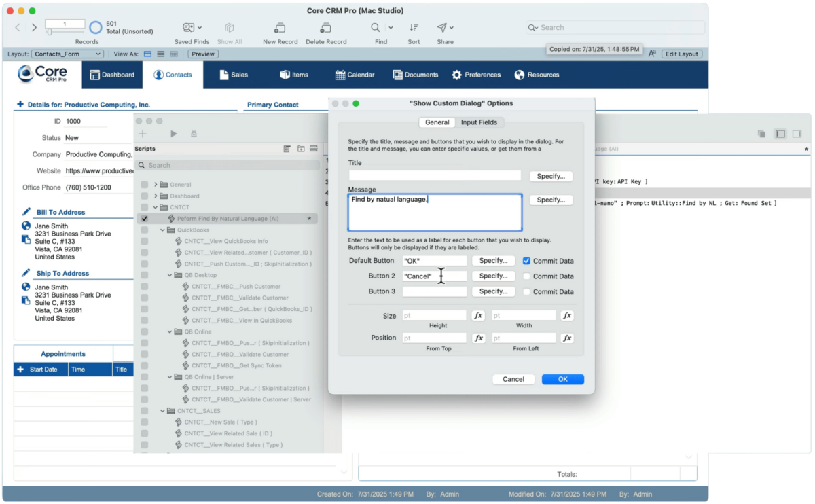Click the New Record toolbar icon
815x504 pixels.
coord(280,28)
